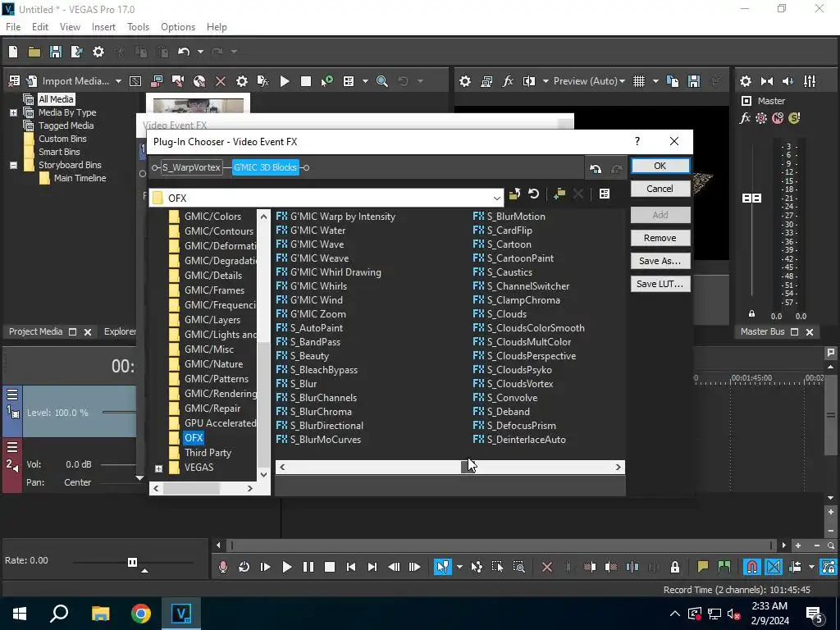Switch to the Explorer tab
The width and height of the screenshot is (840, 630).
tap(120, 331)
